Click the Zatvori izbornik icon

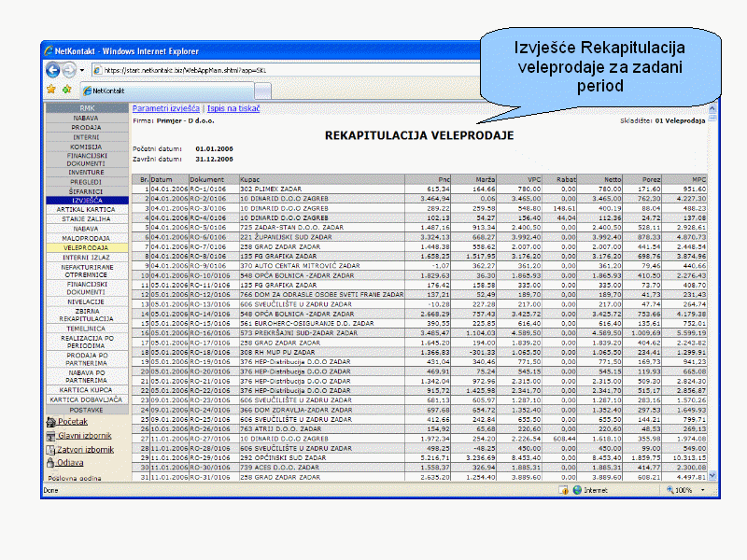coord(51,450)
